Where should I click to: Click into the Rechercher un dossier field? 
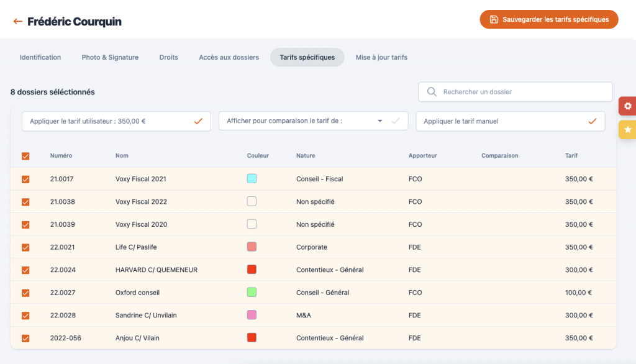[522, 92]
